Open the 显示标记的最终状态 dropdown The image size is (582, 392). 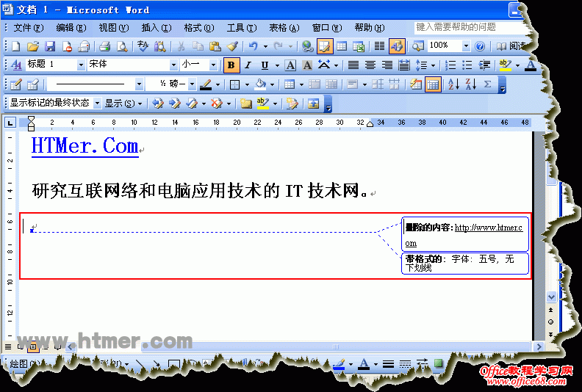97,104
